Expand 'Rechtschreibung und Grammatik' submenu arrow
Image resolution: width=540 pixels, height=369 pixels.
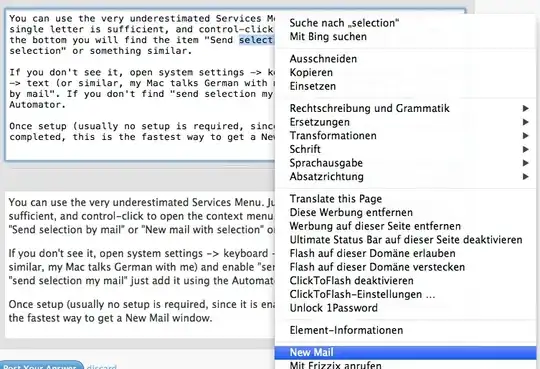coord(525,109)
